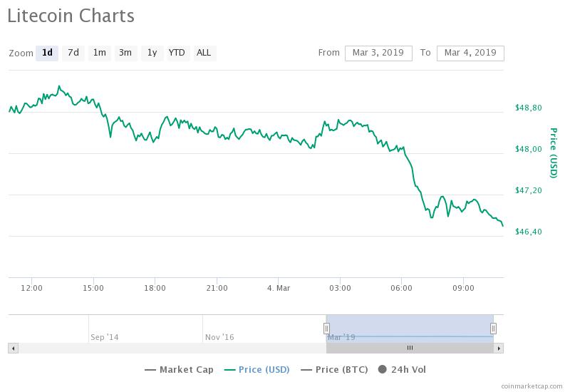Click the navigator right handle

tap(493, 329)
